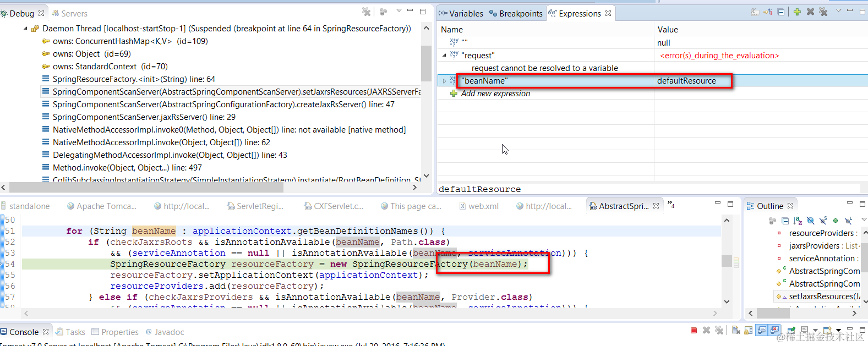The image size is (868, 346).
Task: Expand the "beanName" expression node
Action: [444, 81]
